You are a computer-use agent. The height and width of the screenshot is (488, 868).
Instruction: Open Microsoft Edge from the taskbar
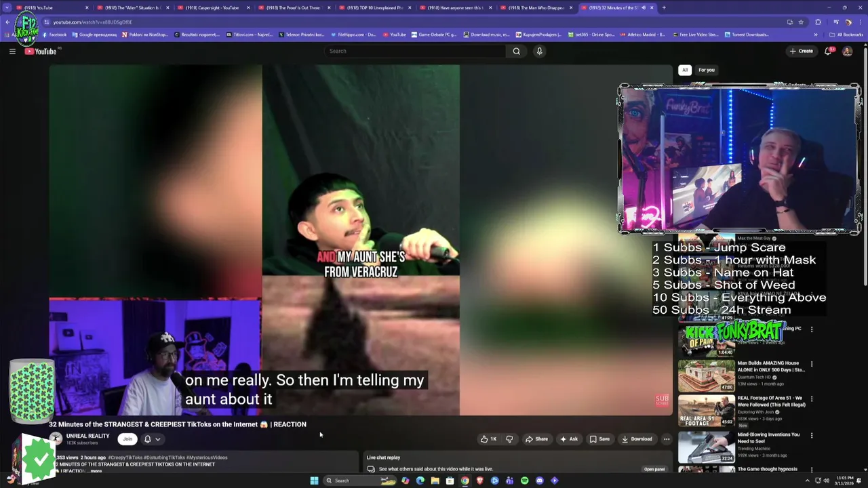click(x=420, y=481)
